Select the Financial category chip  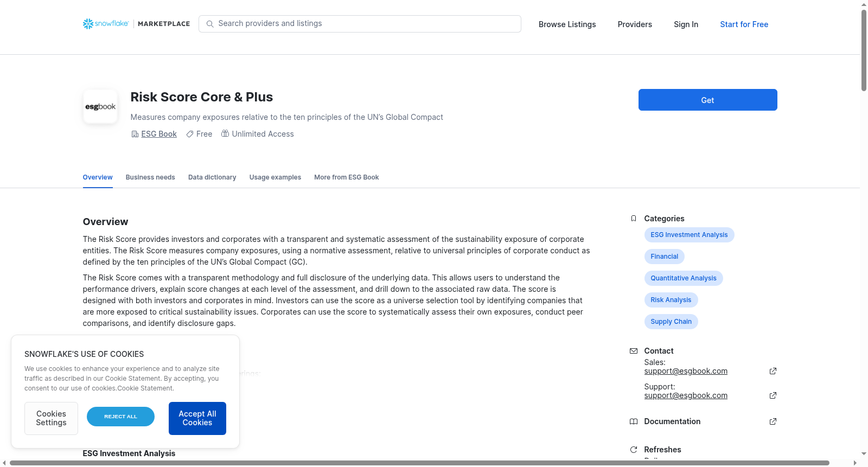pyautogui.click(x=664, y=257)
